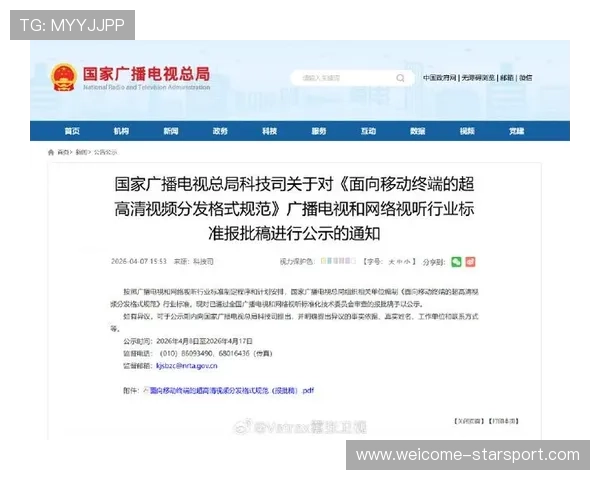
Task: Share the article via the red Weibo icon
Action: pos(470,262)
